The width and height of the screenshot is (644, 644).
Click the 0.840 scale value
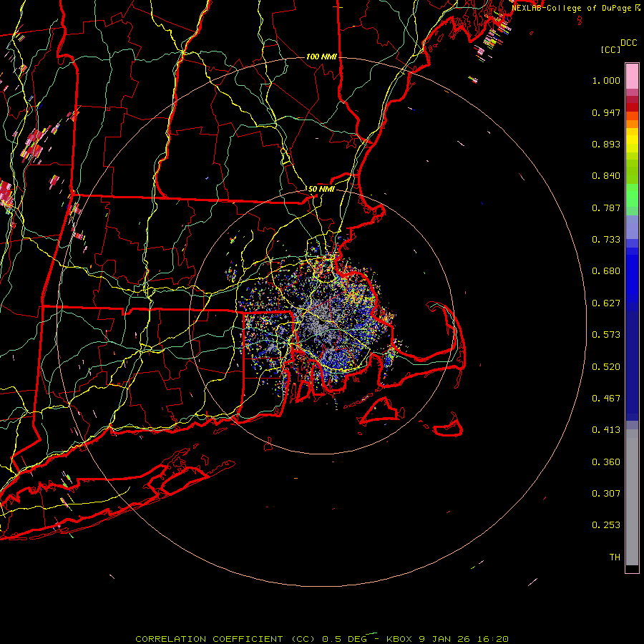click(606, 176)
